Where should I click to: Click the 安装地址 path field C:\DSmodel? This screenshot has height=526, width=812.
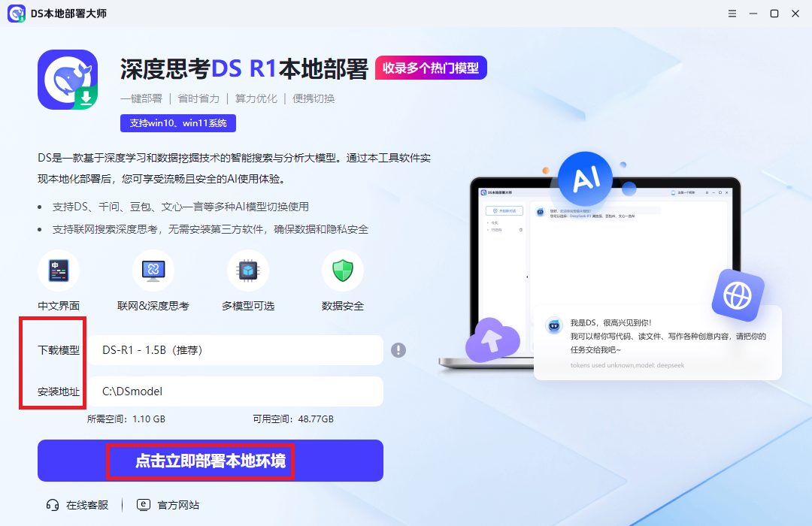click(x=235, y=391)
